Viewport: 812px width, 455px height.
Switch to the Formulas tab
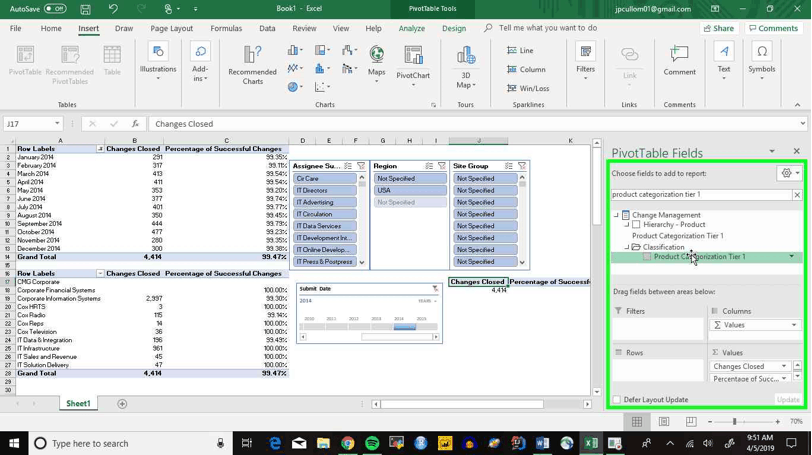tap(226, 28)
